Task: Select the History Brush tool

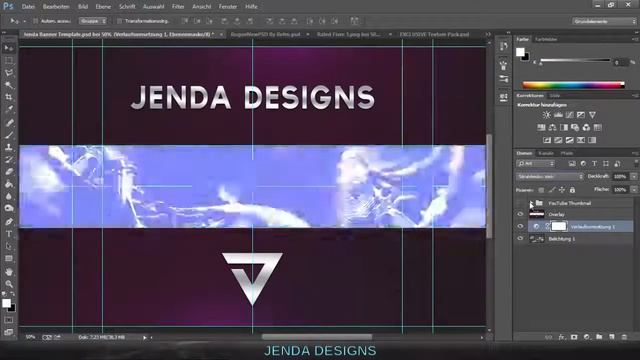Action: (9, 159)
